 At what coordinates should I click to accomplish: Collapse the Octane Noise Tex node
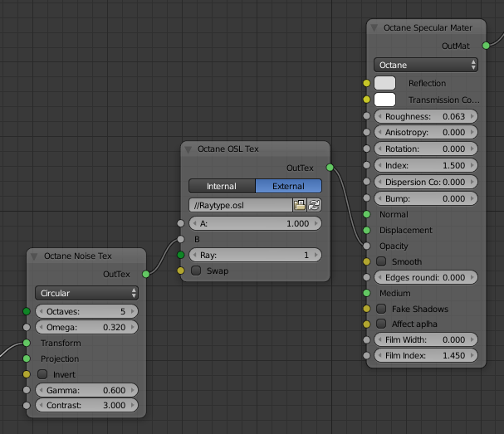pos(36,256)
